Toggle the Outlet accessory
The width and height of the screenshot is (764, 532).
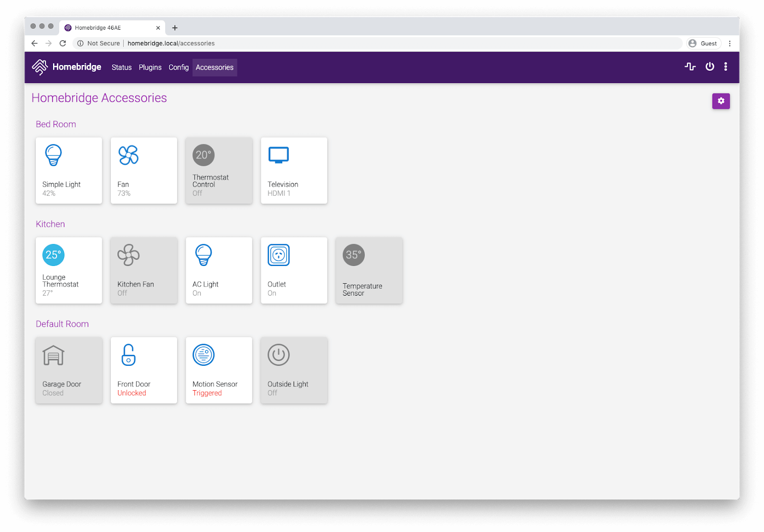(x=294, y=270)
